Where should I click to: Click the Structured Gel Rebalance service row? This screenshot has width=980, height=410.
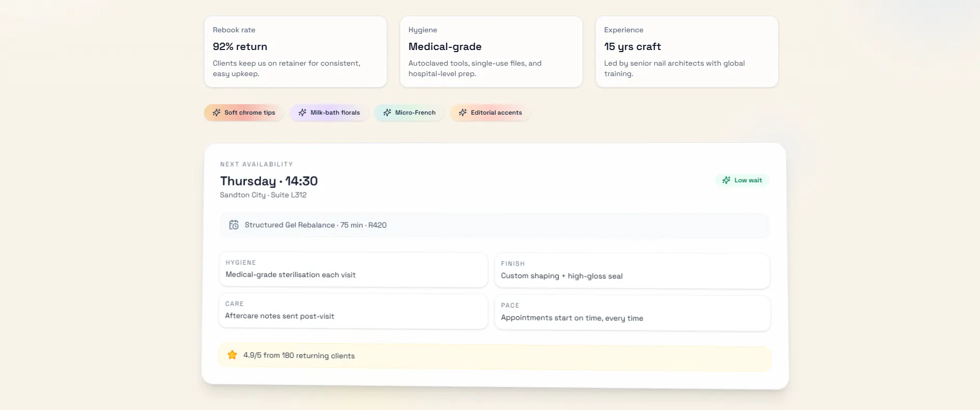[494, 225]
